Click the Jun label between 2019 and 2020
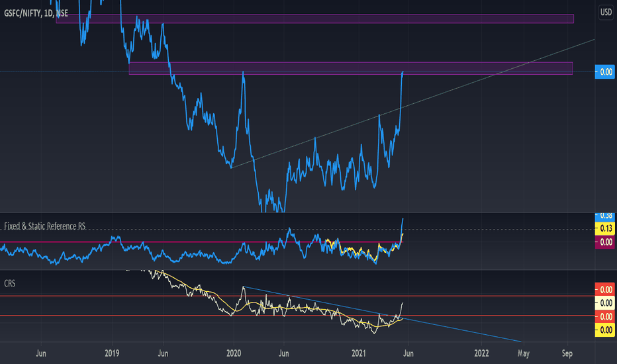Image resolution: width=617 pixels, height=364 pixels. pos(163,353)
